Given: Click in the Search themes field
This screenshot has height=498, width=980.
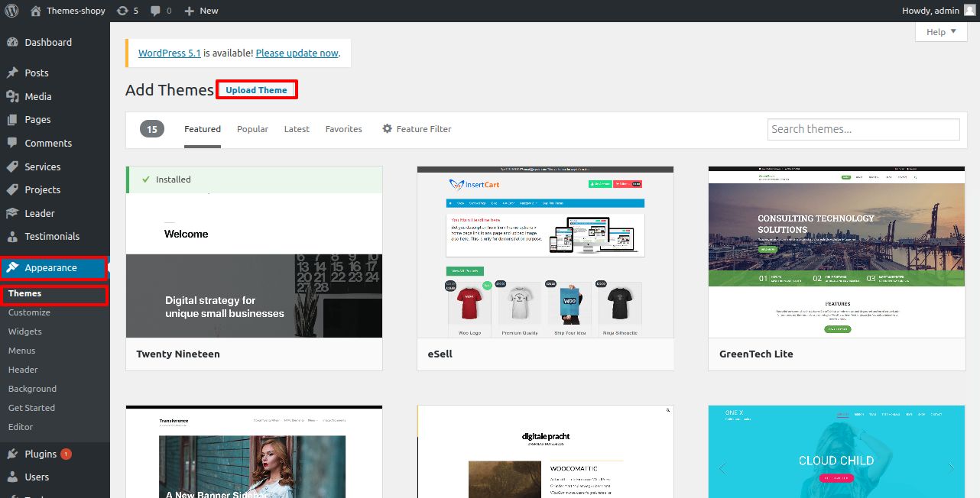Looking at the screenshot, I should (863, 129).
